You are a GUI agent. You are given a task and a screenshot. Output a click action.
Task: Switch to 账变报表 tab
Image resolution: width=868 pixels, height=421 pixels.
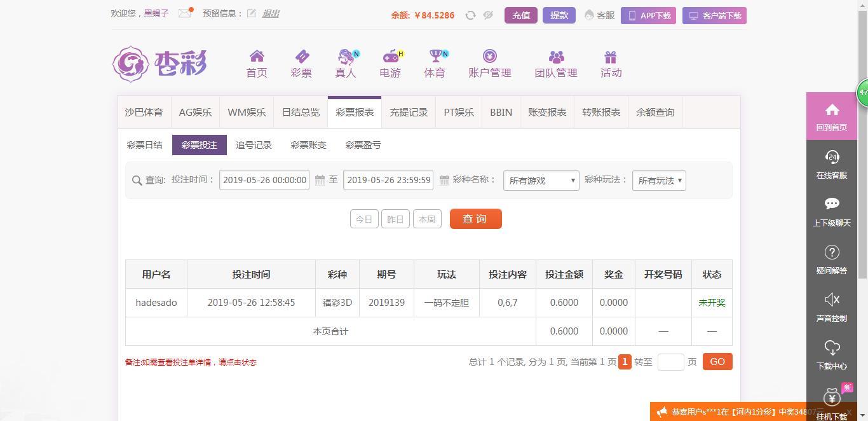[547, 113]
